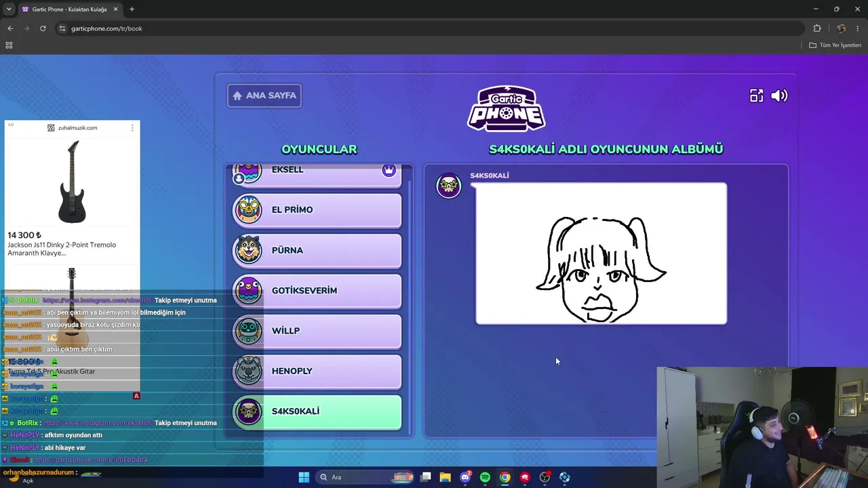Open Google Chrome from the taskbar
Screen dimensions: 868x488
coord(505,477)
